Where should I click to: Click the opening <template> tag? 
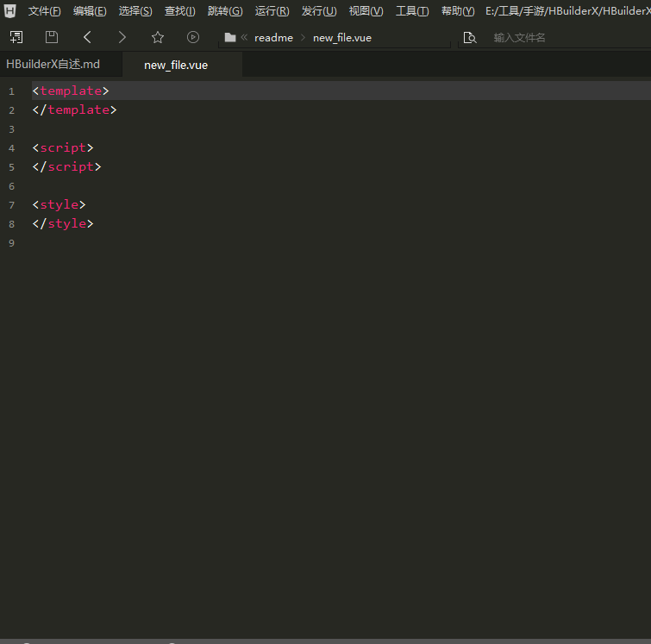(x=71, y=91)
